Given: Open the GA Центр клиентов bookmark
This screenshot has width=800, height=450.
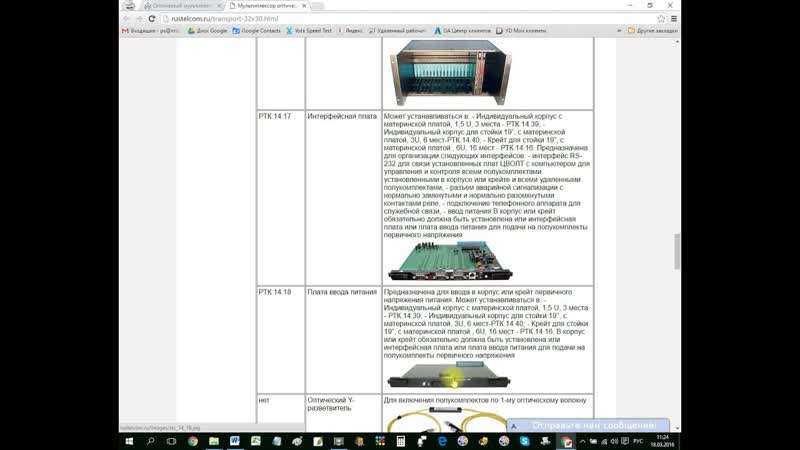Looking at the screenshot, I should coord(463,31).
